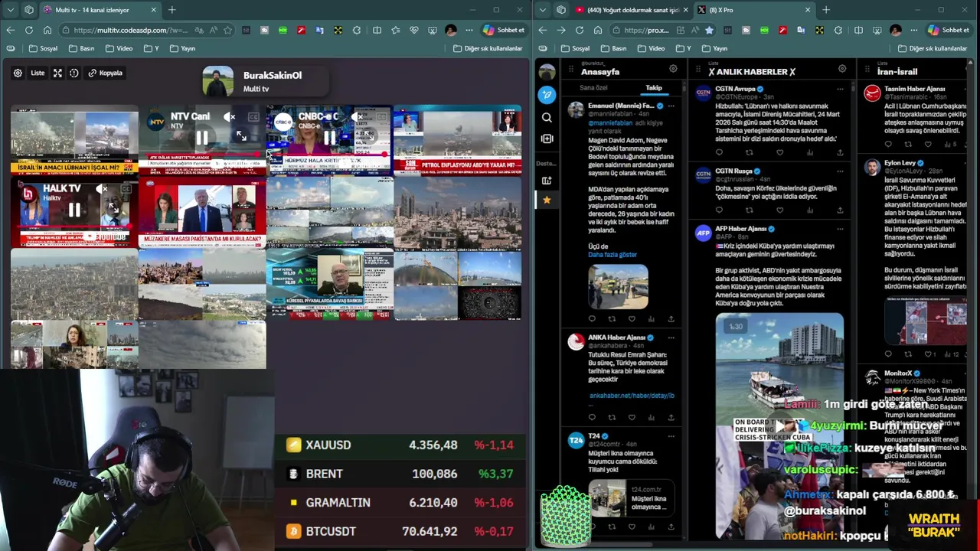The image size is (980, 551).
Task: Compose a new post in X Pro
Action: pyautogui.click(x=547, y=94)
